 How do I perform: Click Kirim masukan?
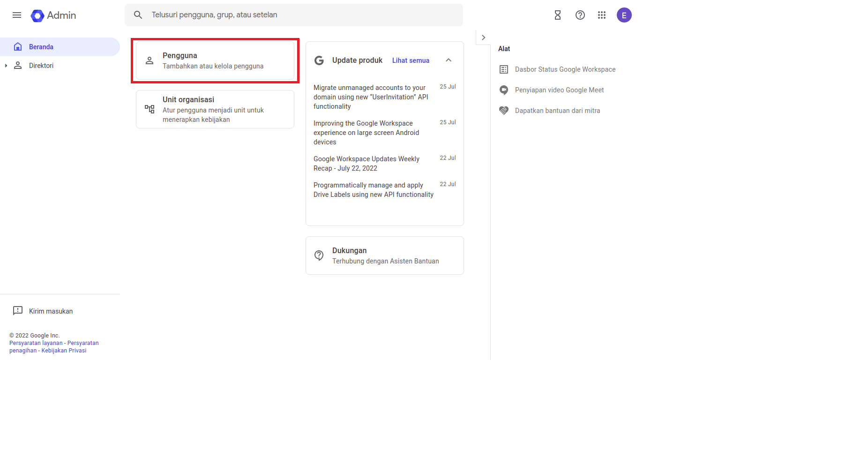(x=51, y=311)
